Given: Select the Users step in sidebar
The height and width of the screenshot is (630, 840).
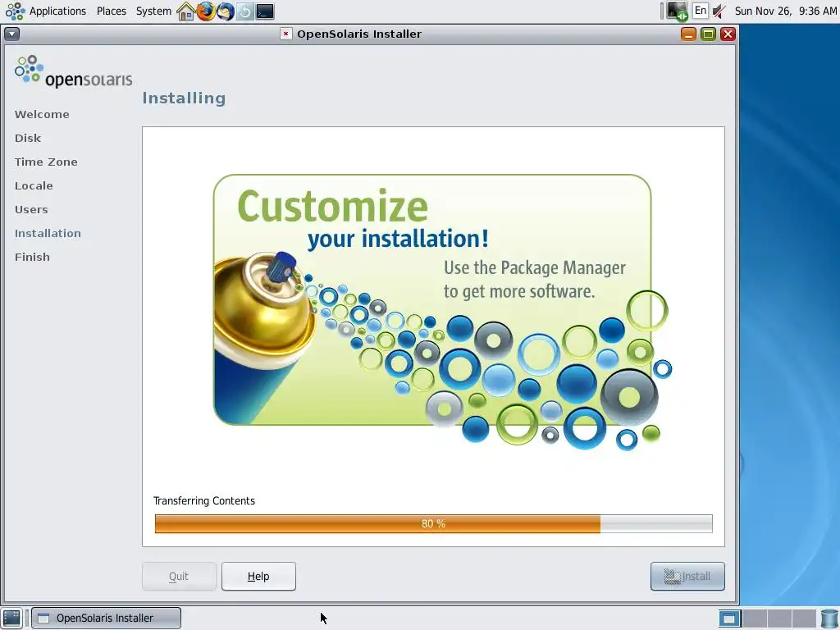Looking at the screenshot, I should (x=31, y=209).
